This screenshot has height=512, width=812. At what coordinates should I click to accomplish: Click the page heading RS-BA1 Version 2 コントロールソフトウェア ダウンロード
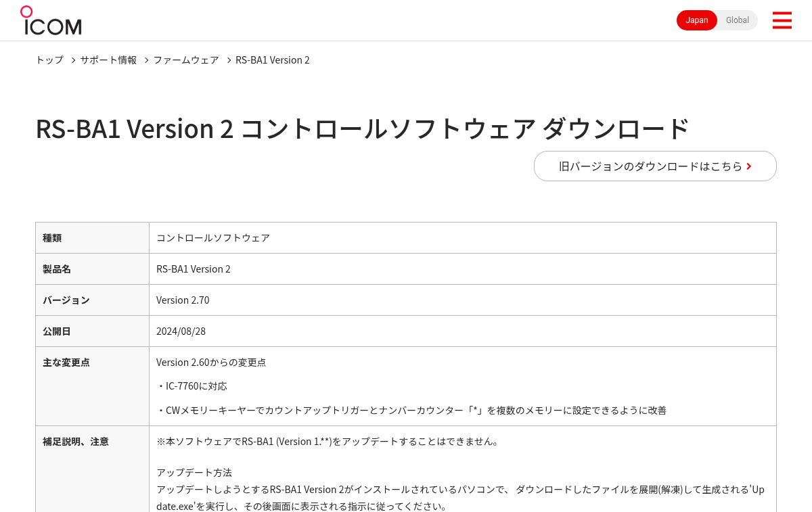click(363, 129)
